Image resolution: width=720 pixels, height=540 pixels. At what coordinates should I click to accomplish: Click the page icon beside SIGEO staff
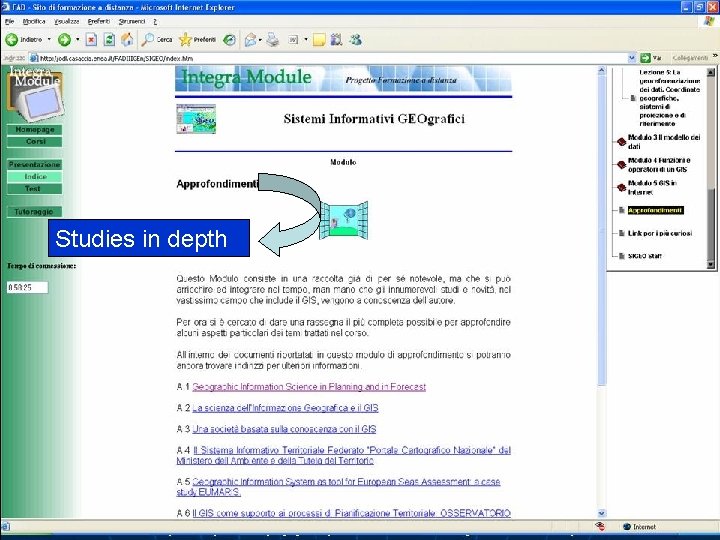[622, 256]
